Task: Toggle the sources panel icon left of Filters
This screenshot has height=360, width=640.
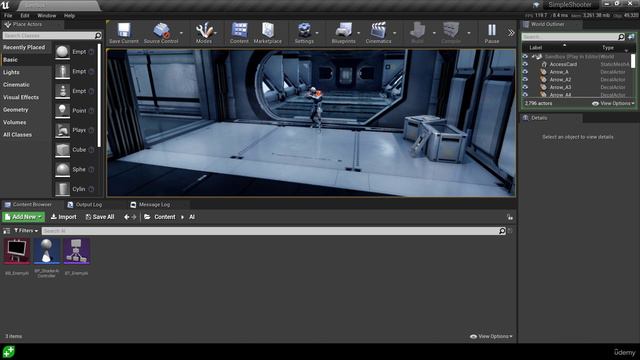Action: [7, 231]
